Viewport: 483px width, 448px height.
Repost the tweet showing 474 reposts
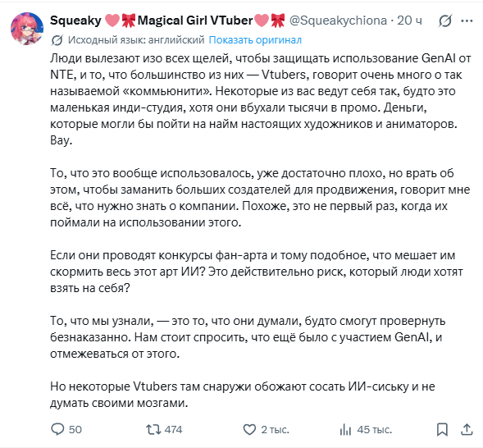(153, 429)
